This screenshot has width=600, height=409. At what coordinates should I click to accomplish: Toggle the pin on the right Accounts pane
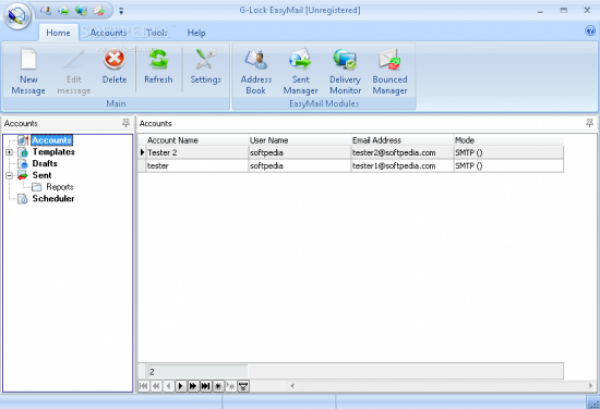(590, 123)
